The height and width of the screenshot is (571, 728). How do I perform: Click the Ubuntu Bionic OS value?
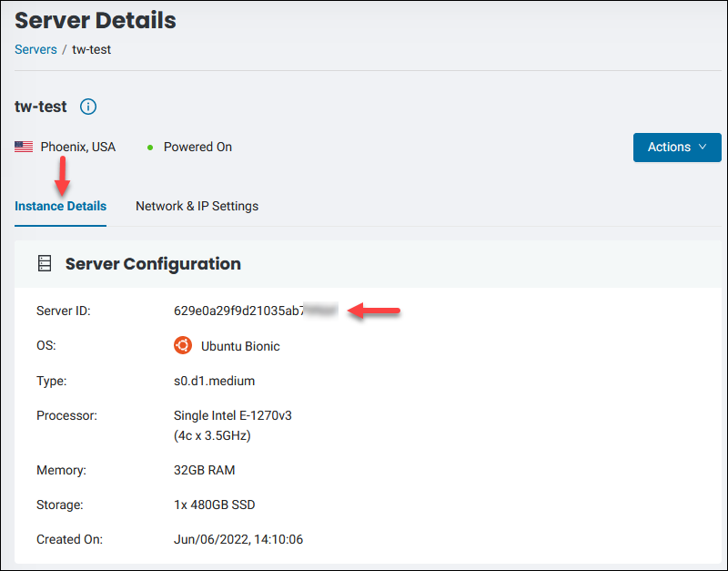pos(240,346)
